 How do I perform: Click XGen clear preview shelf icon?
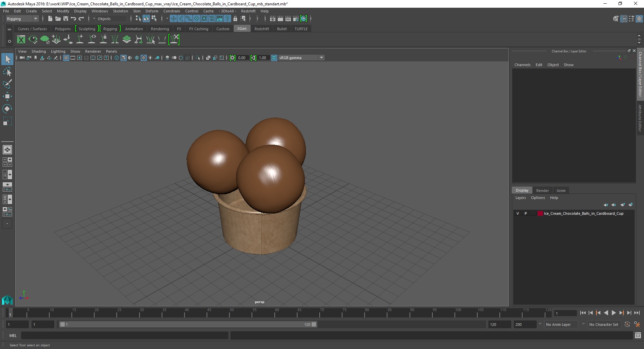[x=45, y=40]
